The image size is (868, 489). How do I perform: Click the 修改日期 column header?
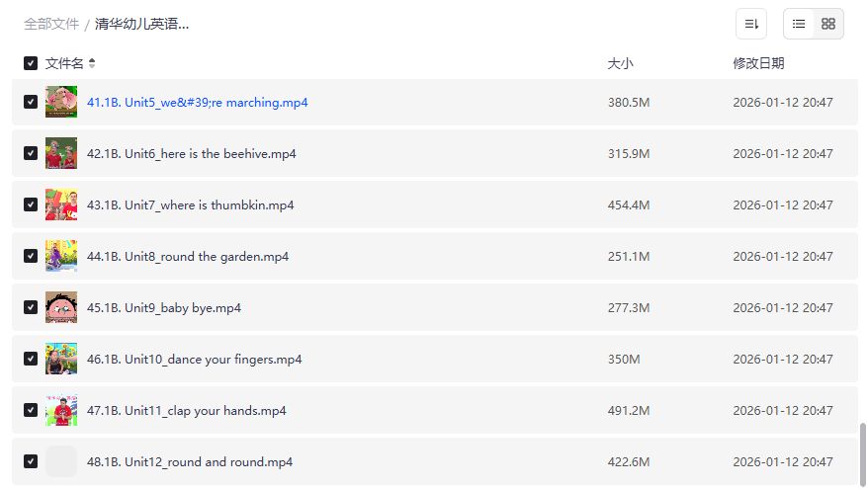click(758, 63)
